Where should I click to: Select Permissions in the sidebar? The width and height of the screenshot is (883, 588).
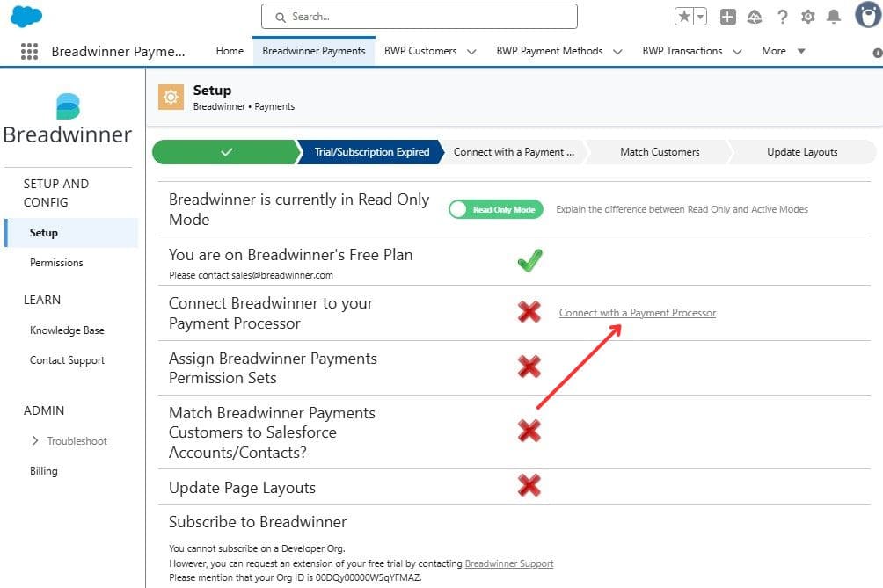click(56, 263)
